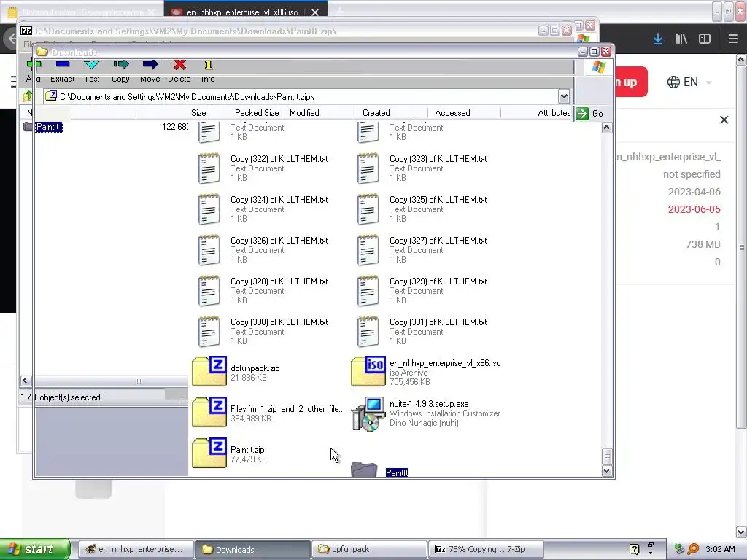747x560 pixels.
Task: Toggle the Firefox sidebar icon
Action: [705, 39]
